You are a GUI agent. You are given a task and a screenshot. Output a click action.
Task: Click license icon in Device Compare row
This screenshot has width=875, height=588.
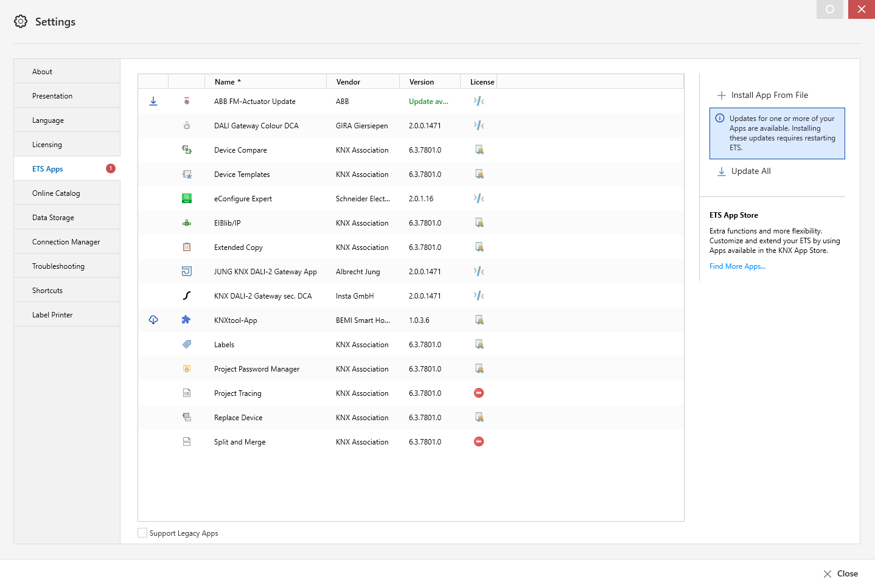tap(479, 150)
